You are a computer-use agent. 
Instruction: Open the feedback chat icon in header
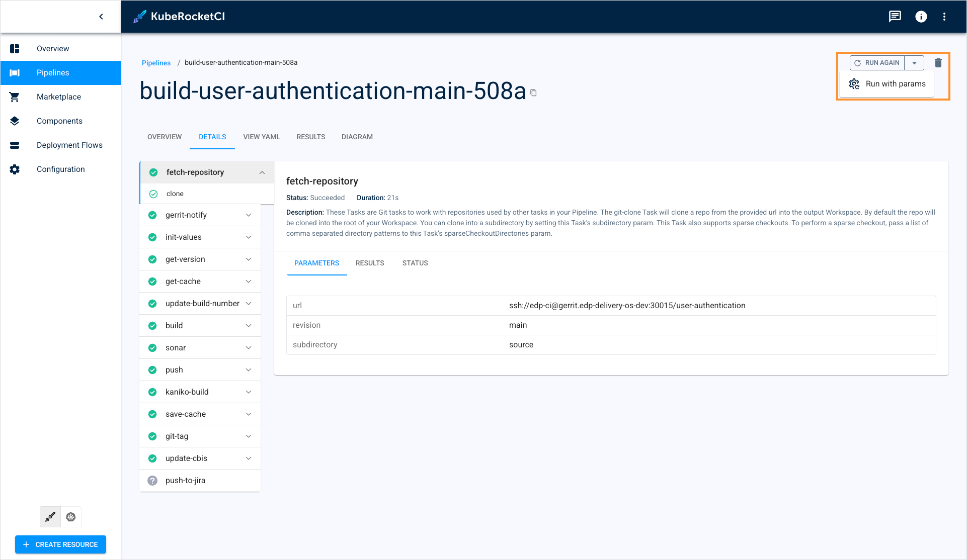pos(895,17)
